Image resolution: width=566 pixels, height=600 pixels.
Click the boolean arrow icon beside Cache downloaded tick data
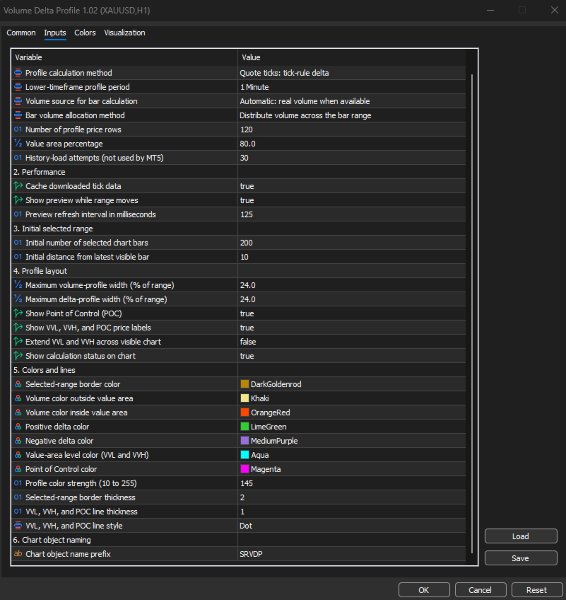tap(18, 186)
